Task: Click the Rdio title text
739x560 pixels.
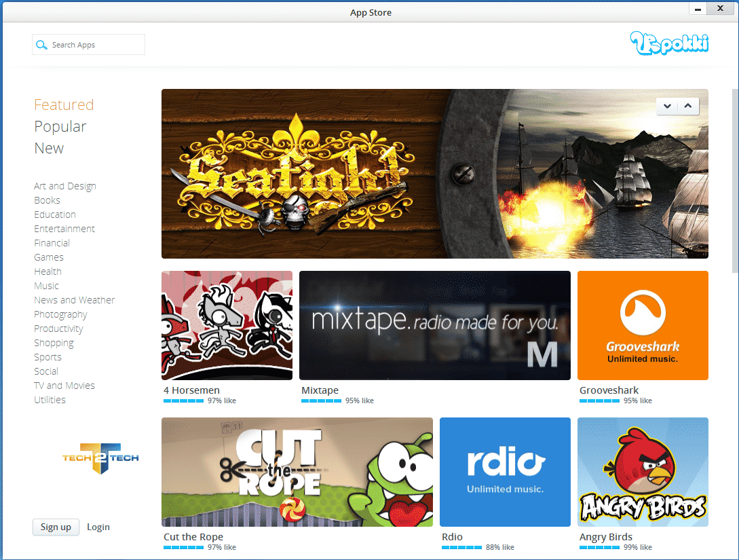Action: (452, 537)
